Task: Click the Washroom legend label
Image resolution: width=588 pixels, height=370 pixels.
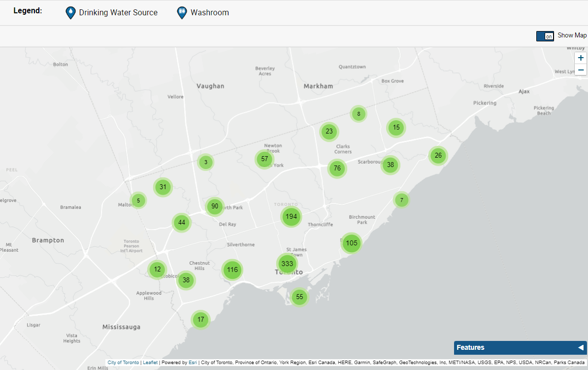Action: click(x=210, y=13)
